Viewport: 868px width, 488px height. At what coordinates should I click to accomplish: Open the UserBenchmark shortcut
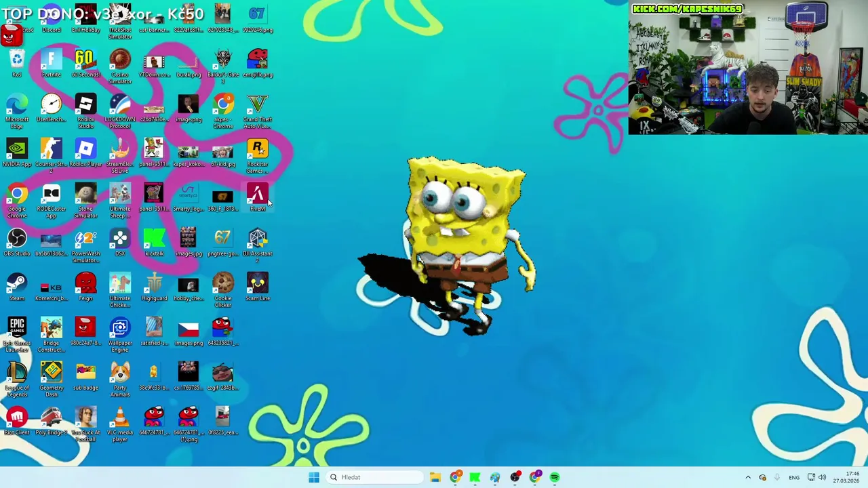[x=51, y=108]
